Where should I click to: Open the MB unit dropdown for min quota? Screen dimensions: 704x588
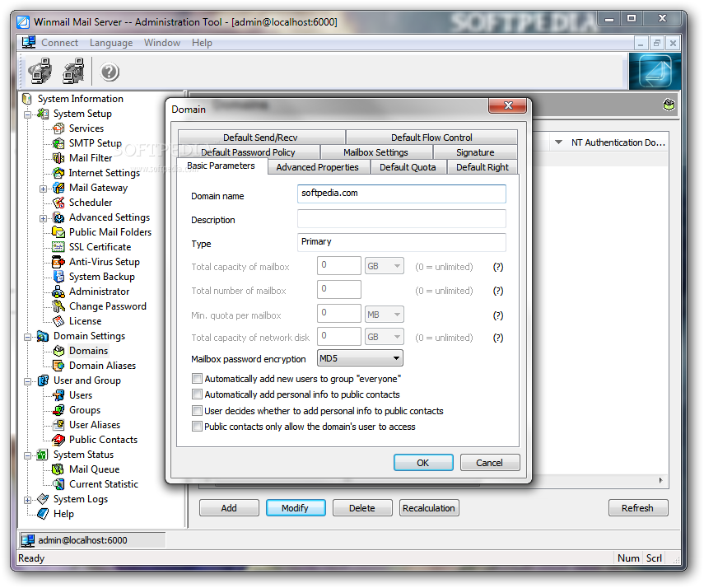(384, 315)
